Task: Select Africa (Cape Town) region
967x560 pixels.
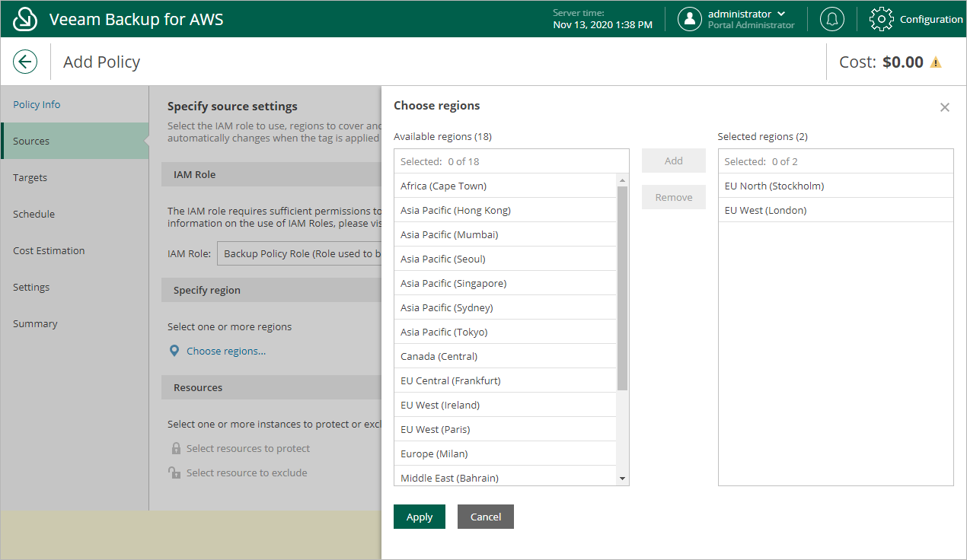Action: tap(505, 186)
